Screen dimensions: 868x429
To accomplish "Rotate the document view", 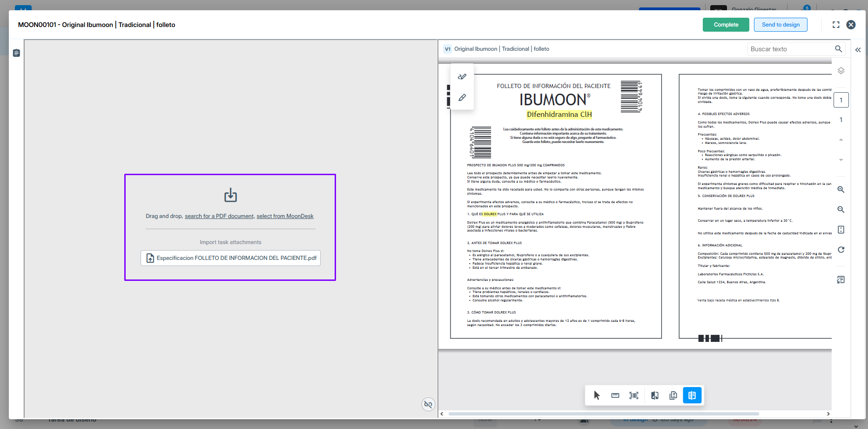I will pos(841,250).
